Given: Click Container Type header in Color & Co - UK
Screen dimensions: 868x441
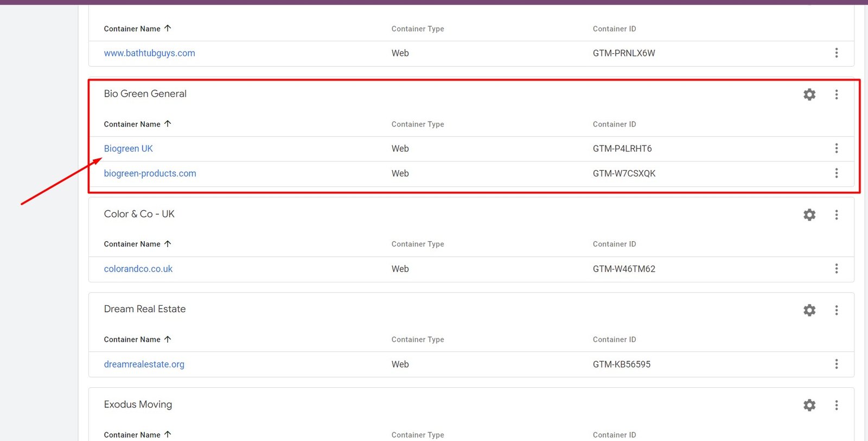Looking at the screenshot, I should pos(418,244).
